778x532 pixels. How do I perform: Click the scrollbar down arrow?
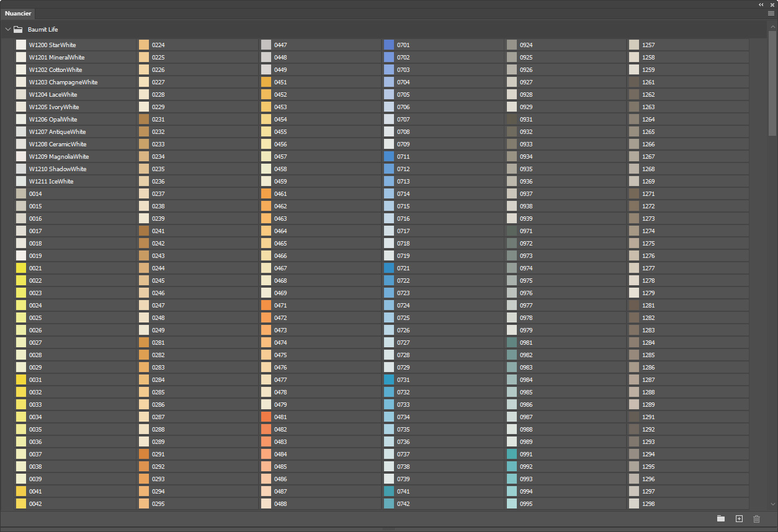[772, 504]
